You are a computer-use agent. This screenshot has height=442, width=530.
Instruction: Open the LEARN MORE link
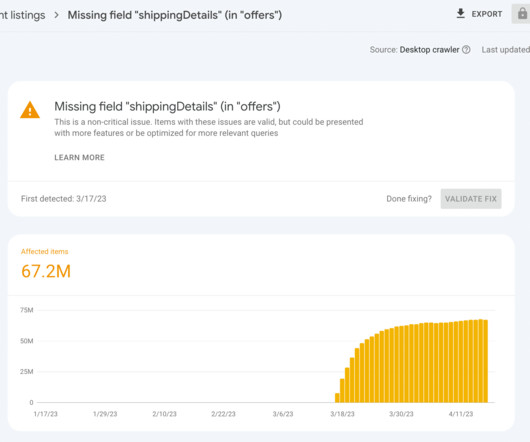[79, 157]
